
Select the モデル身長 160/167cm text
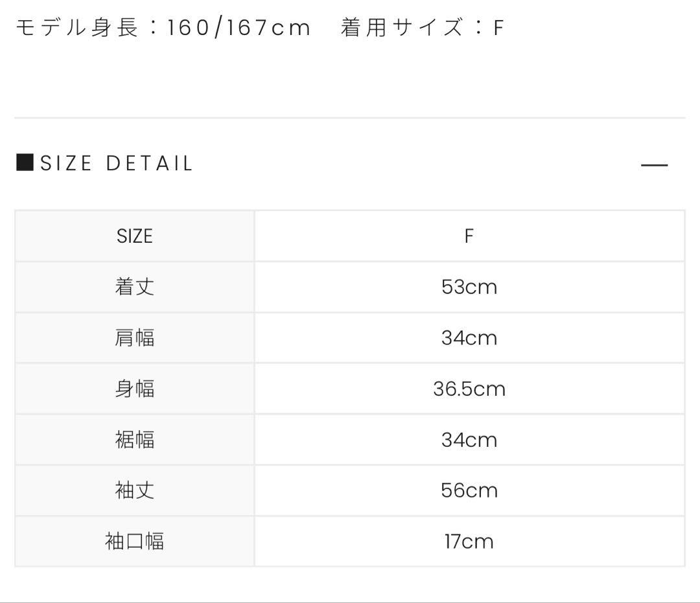coord(163,28)
